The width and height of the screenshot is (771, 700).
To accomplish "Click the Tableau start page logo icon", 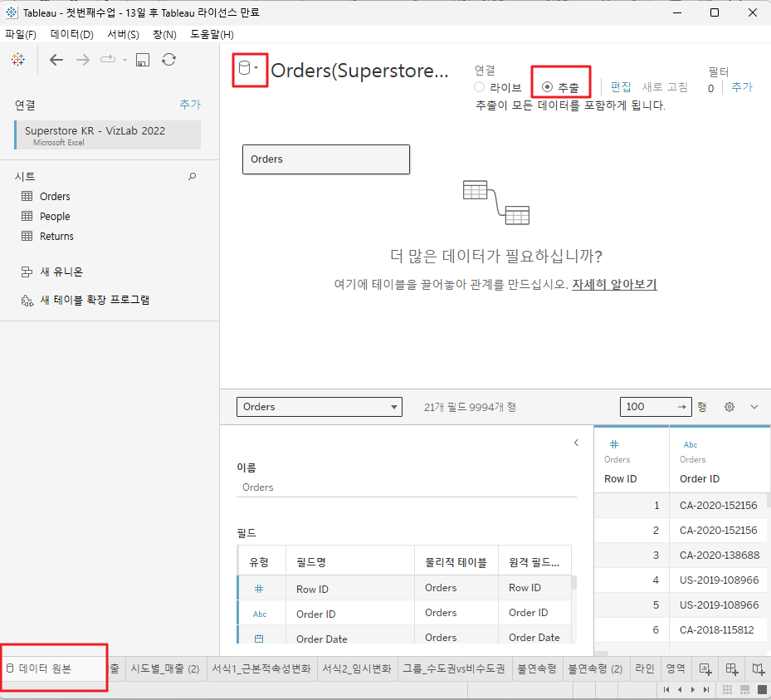I will tap(18, 60).
